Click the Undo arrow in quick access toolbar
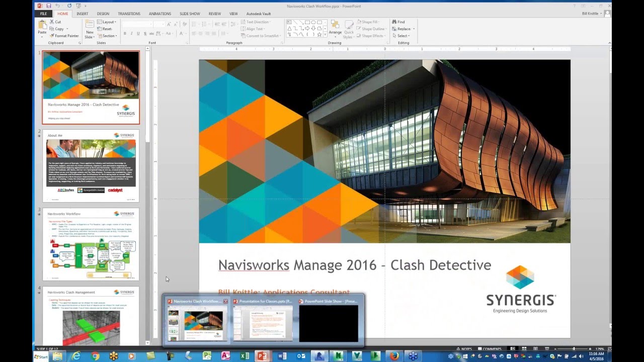 (x=58, y=6)
